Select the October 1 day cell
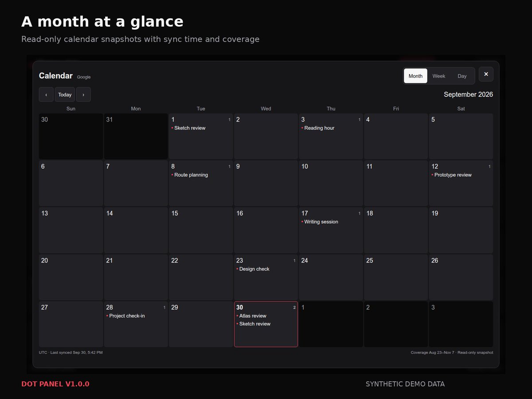 point(331,324)
